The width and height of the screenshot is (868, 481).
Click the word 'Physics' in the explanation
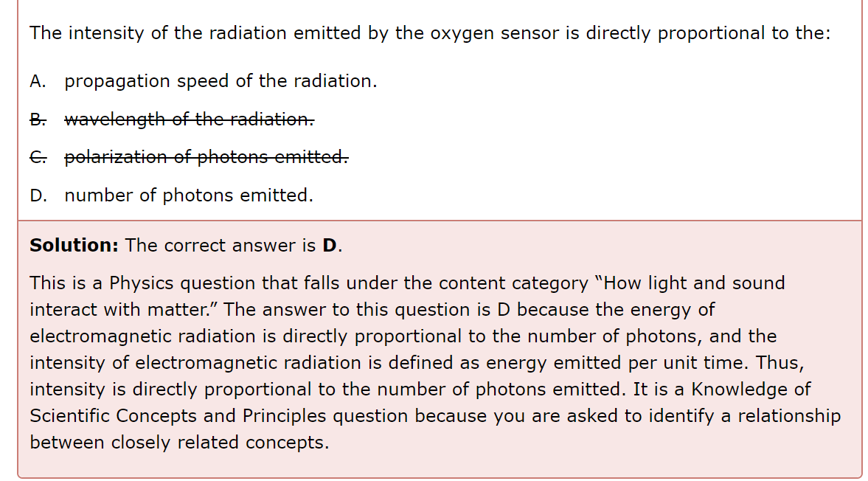click(142, 283)
